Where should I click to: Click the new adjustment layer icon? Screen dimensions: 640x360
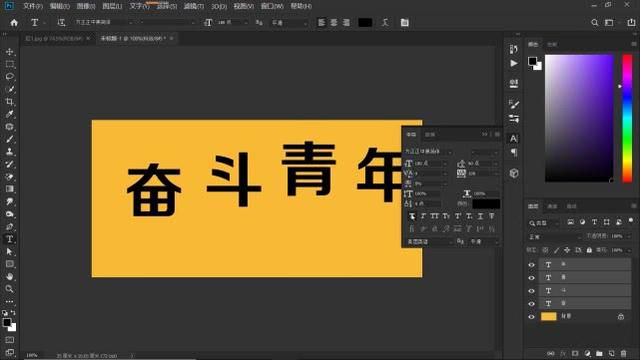(587, 353)
